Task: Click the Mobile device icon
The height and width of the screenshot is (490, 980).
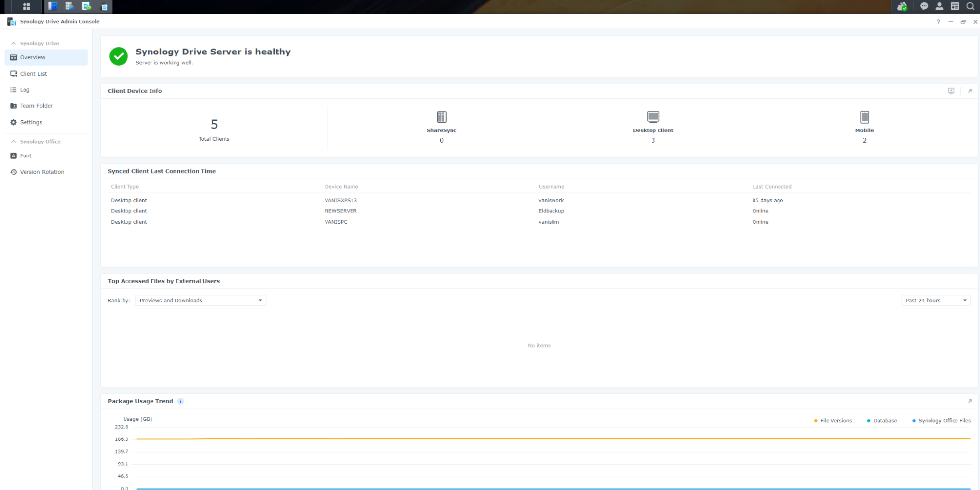Action: (865, 117)
